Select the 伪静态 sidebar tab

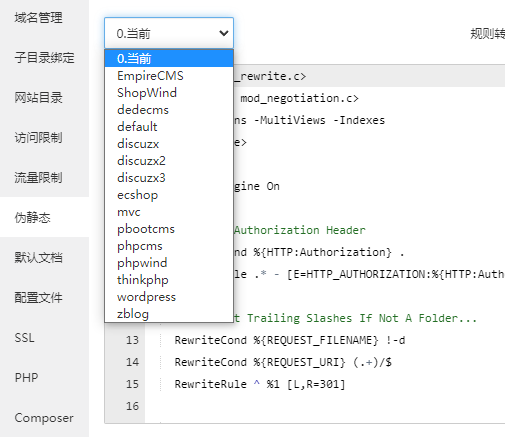pos(44,217)
